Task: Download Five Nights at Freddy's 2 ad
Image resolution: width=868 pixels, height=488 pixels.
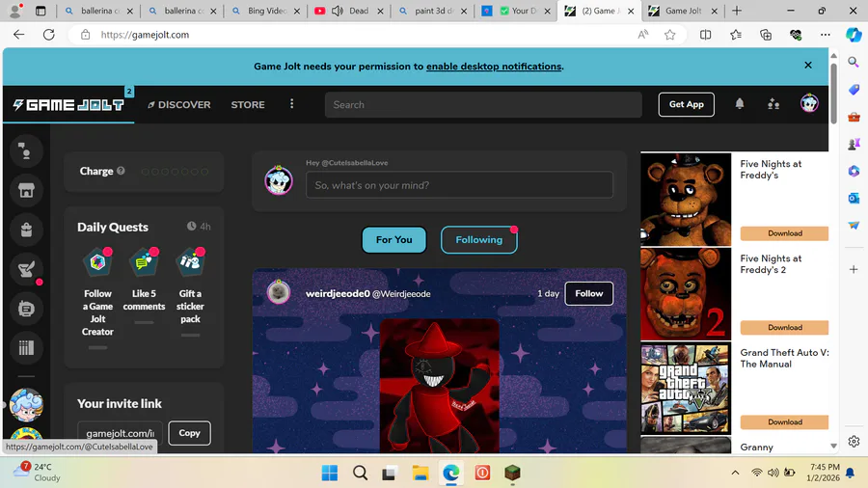Action: tap(784, 328)
